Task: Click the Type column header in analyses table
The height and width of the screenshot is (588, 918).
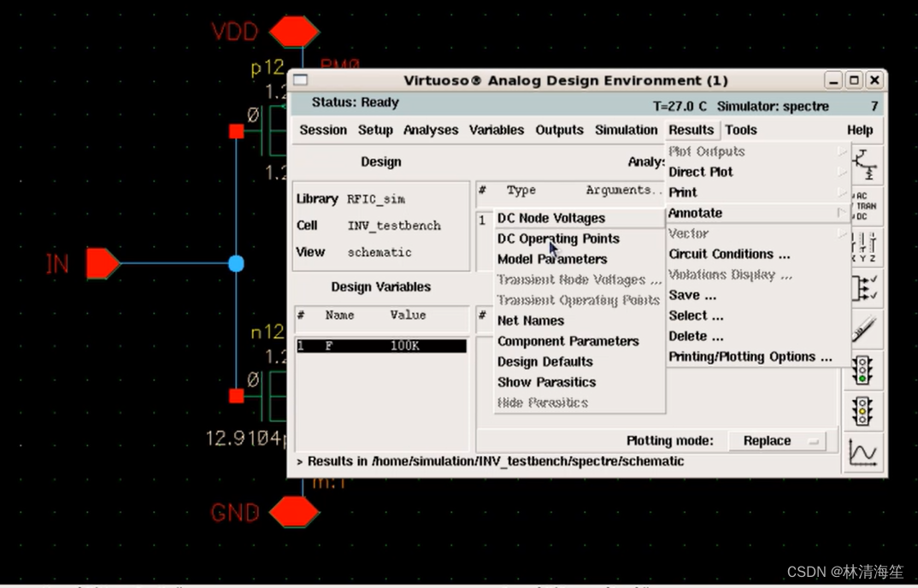Action: [521, 190]
